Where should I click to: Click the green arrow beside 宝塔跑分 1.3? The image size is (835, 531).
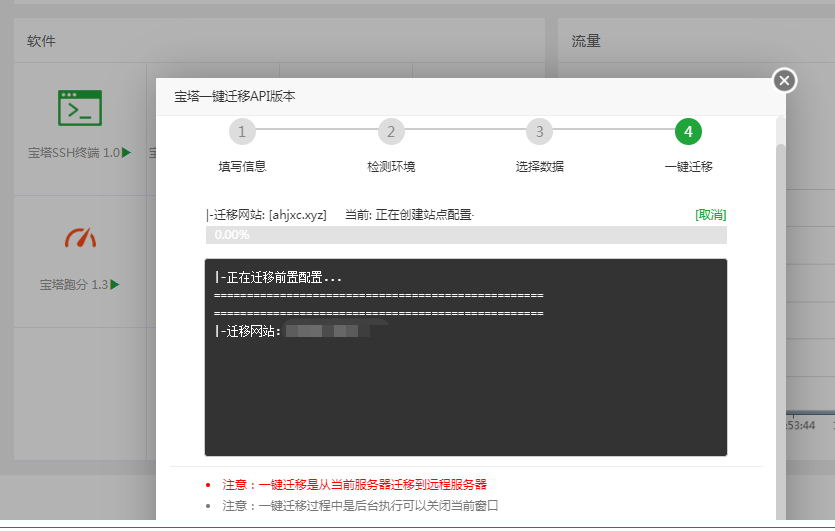(114, 285)
